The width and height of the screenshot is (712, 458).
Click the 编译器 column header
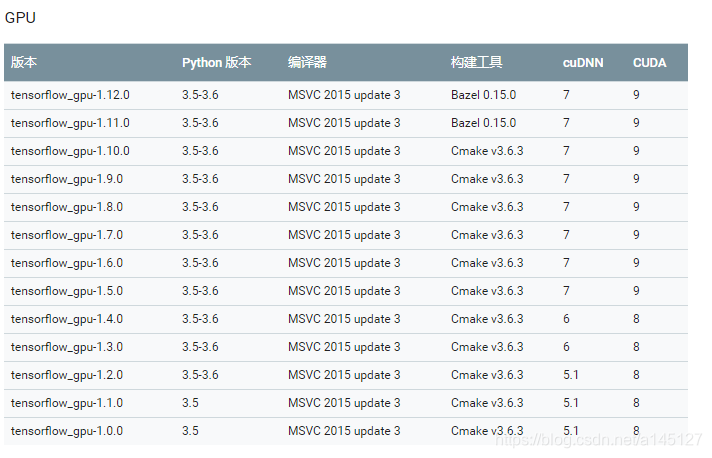(307, 62)
